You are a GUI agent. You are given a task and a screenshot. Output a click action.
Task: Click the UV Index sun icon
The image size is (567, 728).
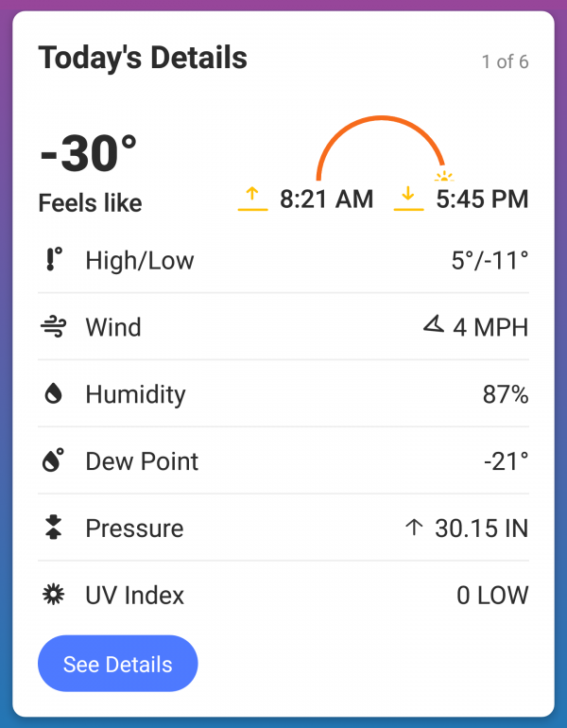53,595
